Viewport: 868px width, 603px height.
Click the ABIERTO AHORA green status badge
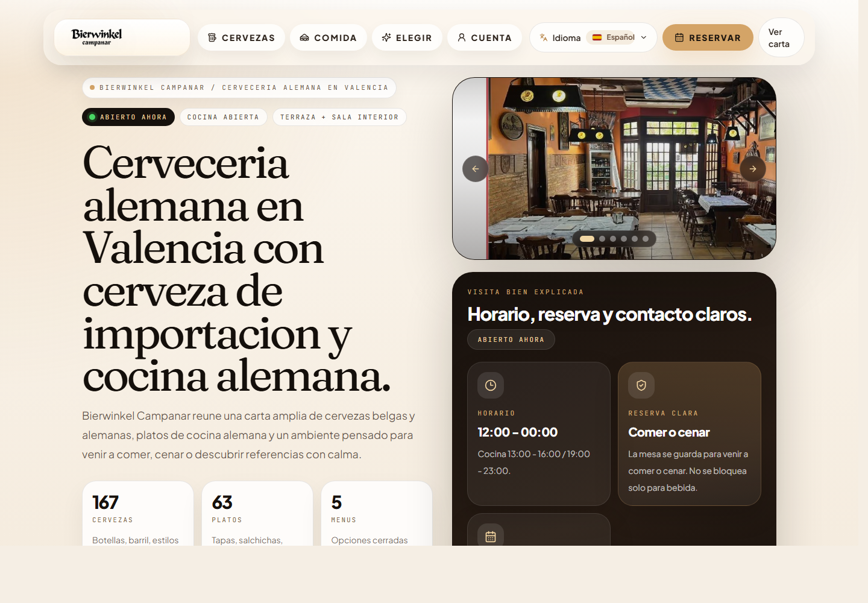[x=128, y=117]
